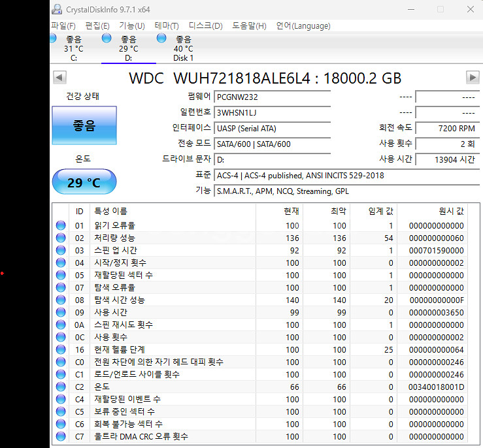Click the 좋음 health status button

point(84,125)
